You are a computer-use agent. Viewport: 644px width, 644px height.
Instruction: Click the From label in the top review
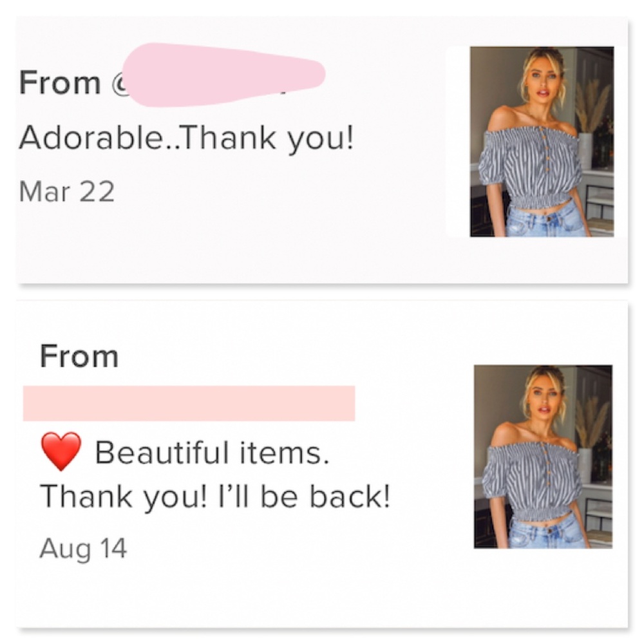pyautogui.click(x=60, y=83)
